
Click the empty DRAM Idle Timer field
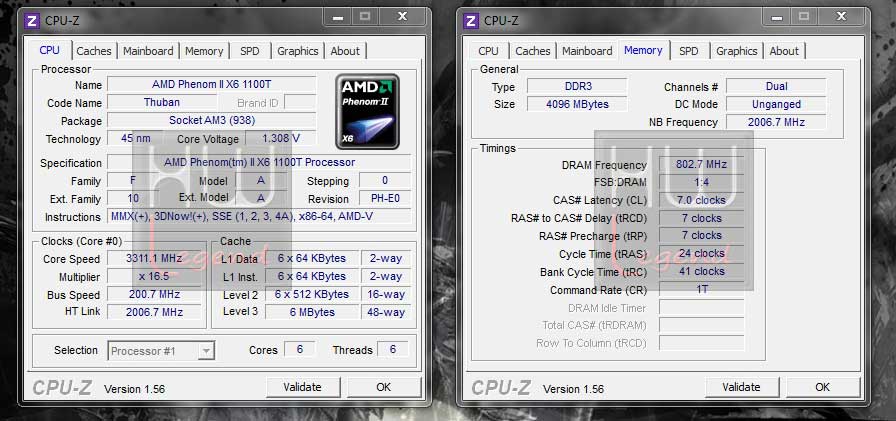702,307
